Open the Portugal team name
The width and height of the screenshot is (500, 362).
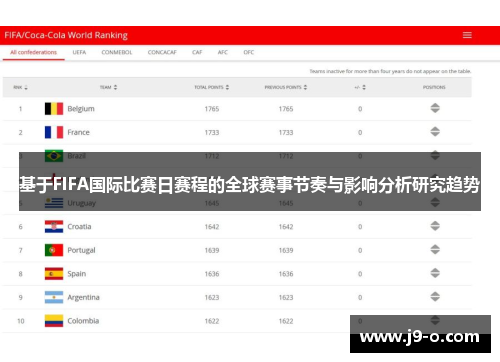[x=81, y=250]
